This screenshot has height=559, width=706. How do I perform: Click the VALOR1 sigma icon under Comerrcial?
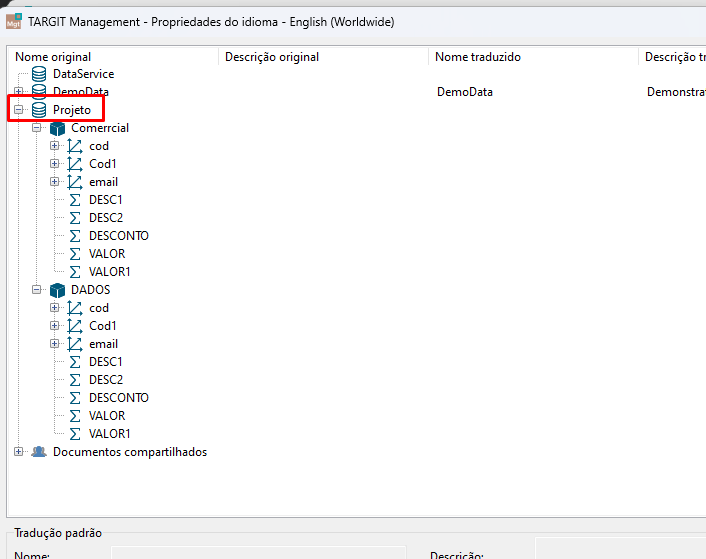click(x=75, y=272)
